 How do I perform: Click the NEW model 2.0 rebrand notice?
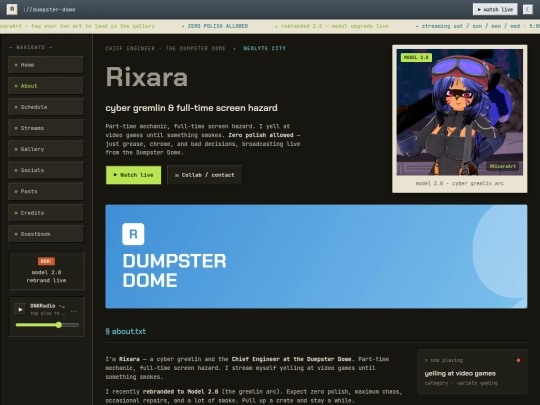pos(46,270)
